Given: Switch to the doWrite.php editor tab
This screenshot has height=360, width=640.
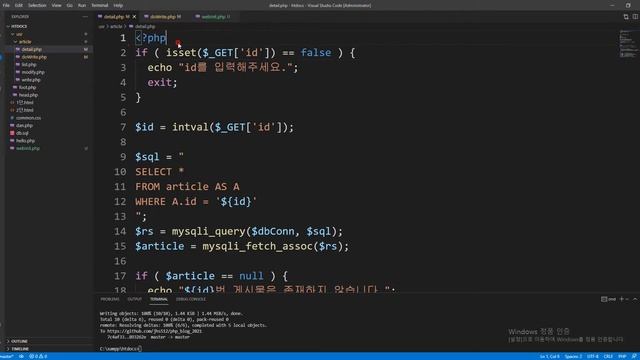Looking at the screenshot, I should point(162,17).
